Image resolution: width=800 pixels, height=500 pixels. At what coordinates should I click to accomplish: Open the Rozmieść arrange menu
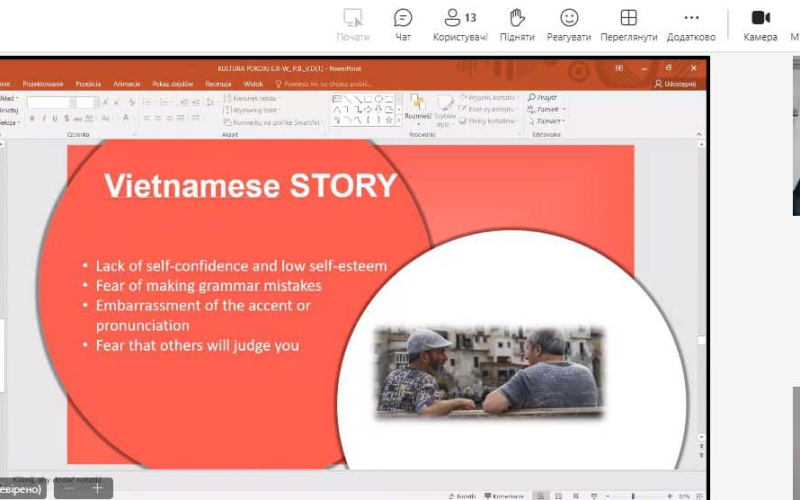[x=418, y=110]
